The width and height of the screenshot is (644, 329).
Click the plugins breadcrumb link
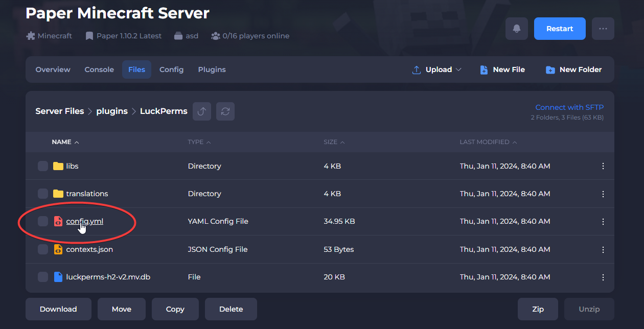click(112, 111)
